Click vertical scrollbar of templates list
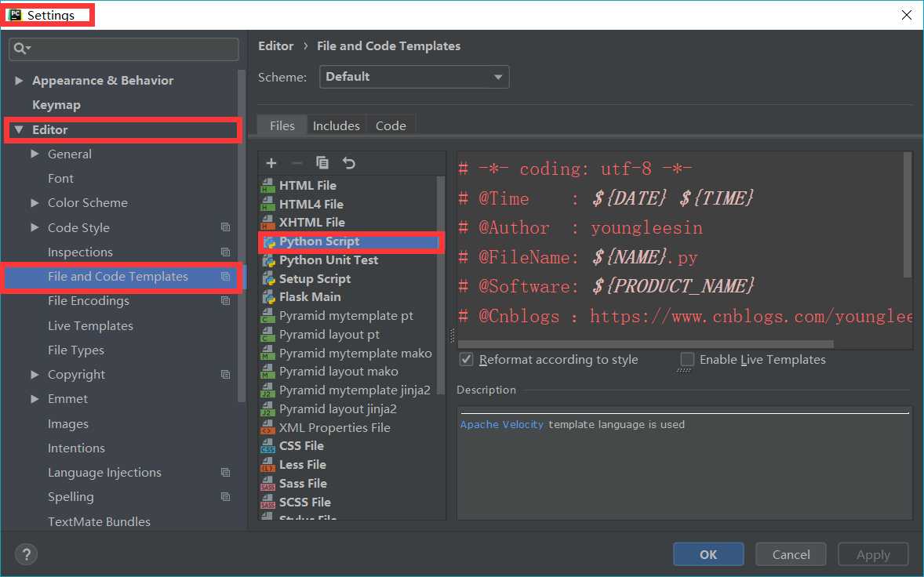This screenshot has width=924, height=577. click(440, 285)
